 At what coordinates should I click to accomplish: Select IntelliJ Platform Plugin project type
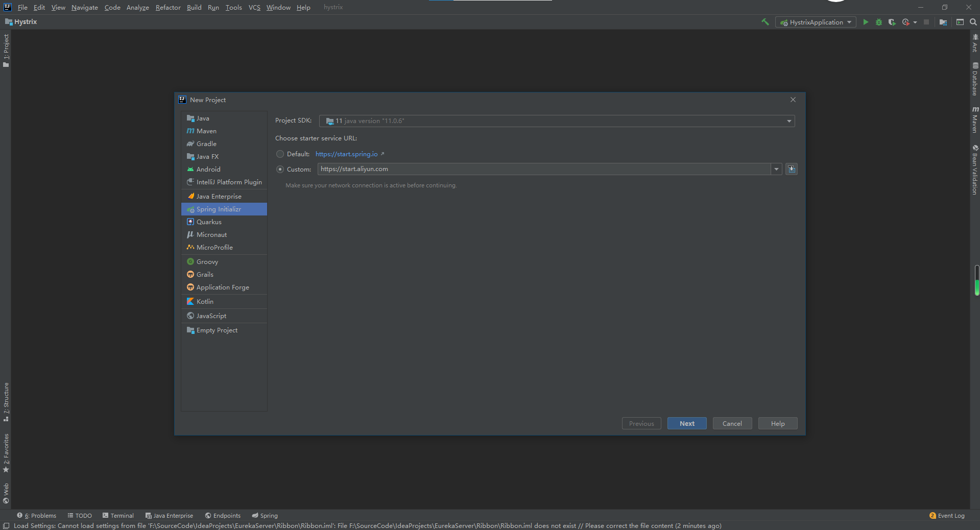pos(224,182)
